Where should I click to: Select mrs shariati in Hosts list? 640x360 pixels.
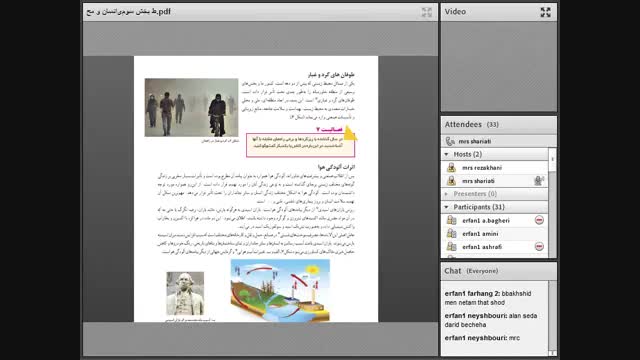point(494,180)
